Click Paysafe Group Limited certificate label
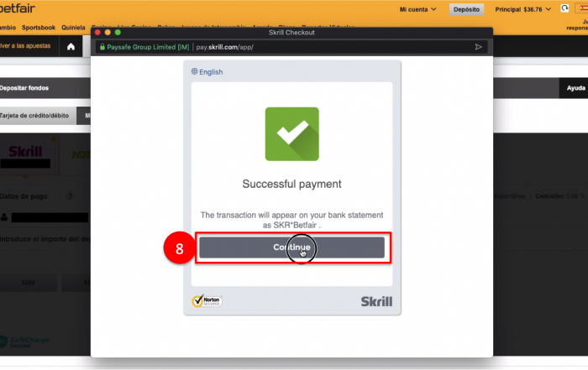This screenshot has height=370, width=588. pyautogui.click(x=148, y=47)
